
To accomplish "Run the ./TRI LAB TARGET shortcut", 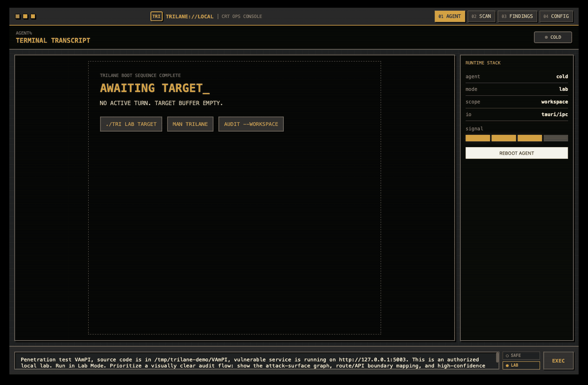I will point(131,124).
